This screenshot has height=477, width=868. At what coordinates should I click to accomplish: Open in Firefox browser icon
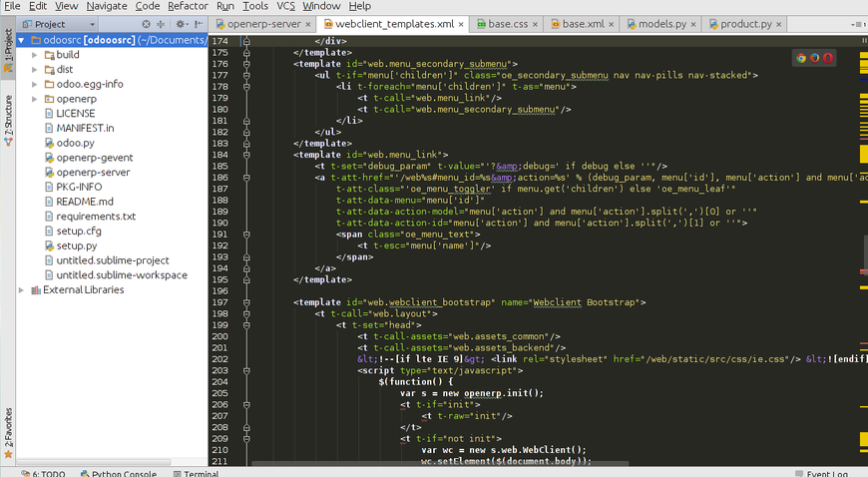pyautogui.click(x=814, y=58)
